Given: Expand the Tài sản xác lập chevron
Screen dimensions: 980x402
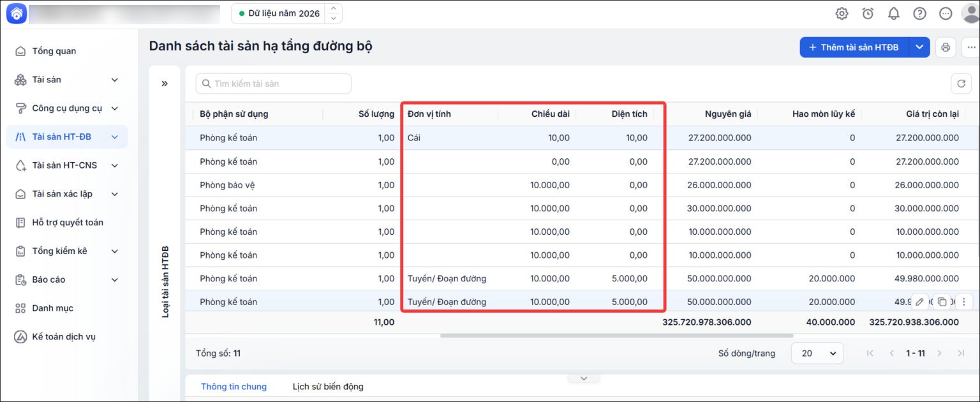Looking at the screenshot, I should point(115,194).
